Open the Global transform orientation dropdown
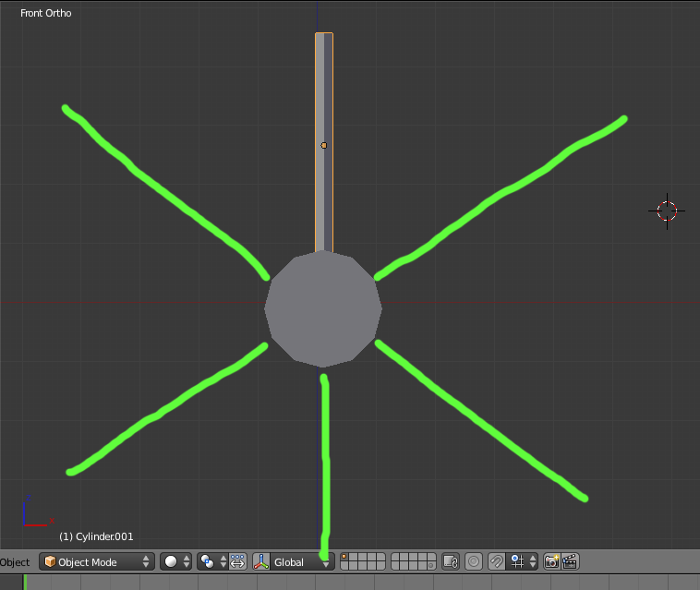 [x=302, y=561]
